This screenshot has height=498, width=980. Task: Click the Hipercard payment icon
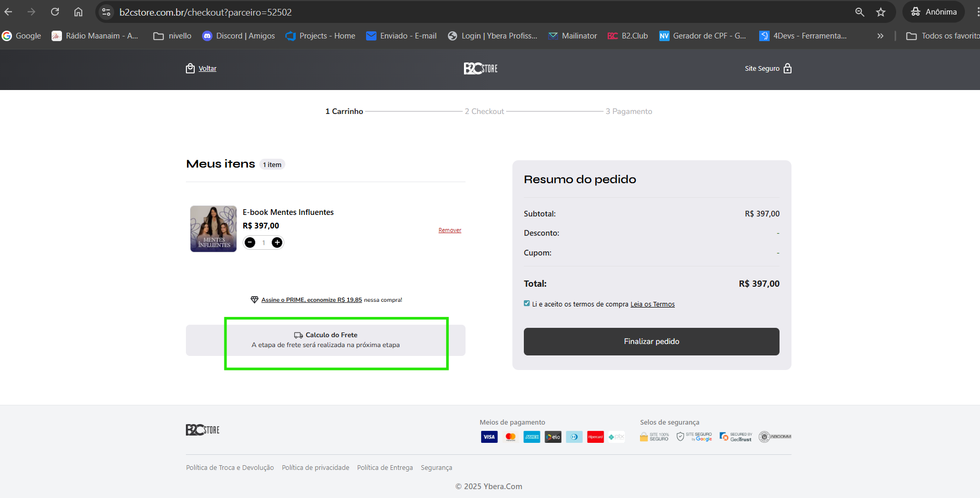tap(595, 437)
